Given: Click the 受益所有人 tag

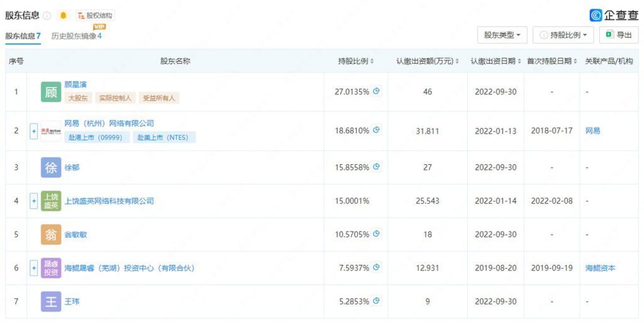Looking at the screenshot, I should click(x=159, y=98).
